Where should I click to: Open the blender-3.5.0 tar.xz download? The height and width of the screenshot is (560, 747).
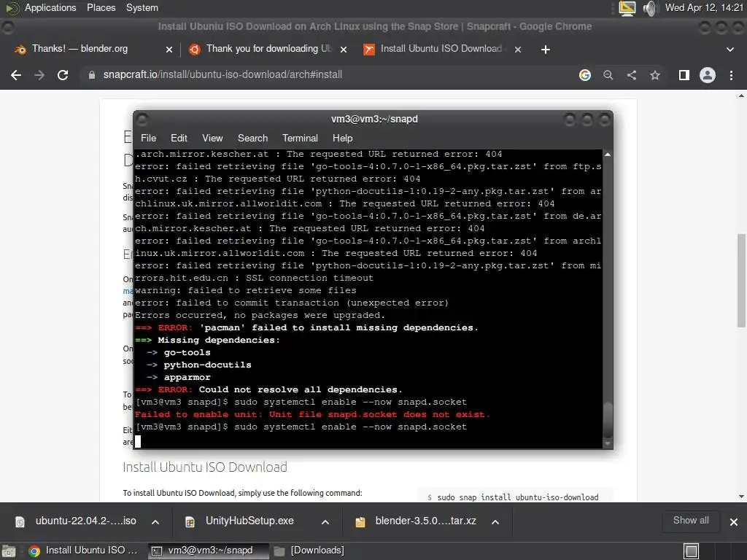pos(425,521)
